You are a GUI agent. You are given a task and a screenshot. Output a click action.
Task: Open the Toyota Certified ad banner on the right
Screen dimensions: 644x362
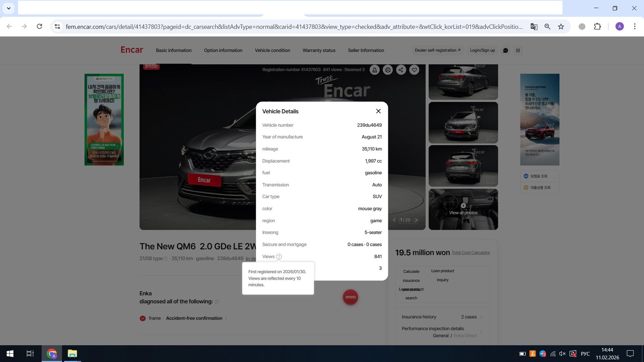pos(540,120)
